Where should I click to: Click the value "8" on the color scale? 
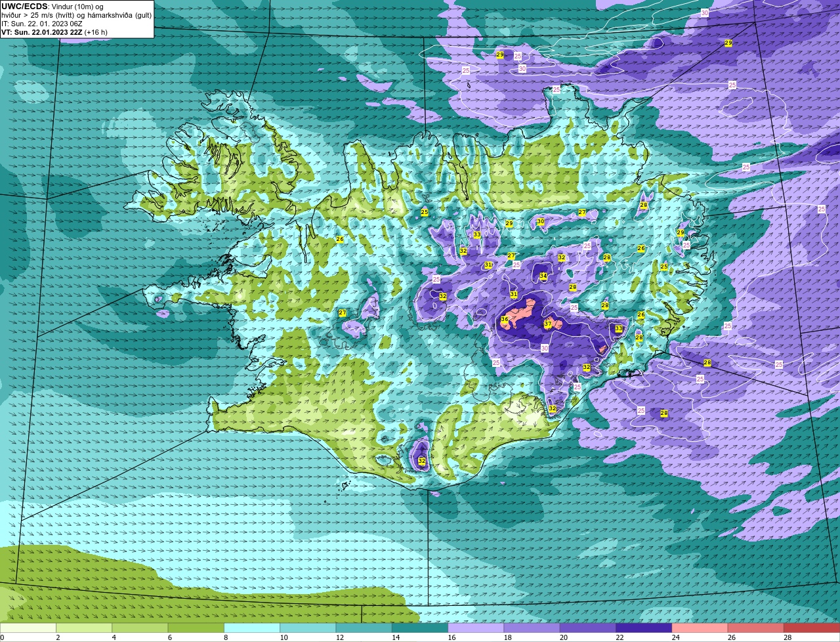point(226,637)
